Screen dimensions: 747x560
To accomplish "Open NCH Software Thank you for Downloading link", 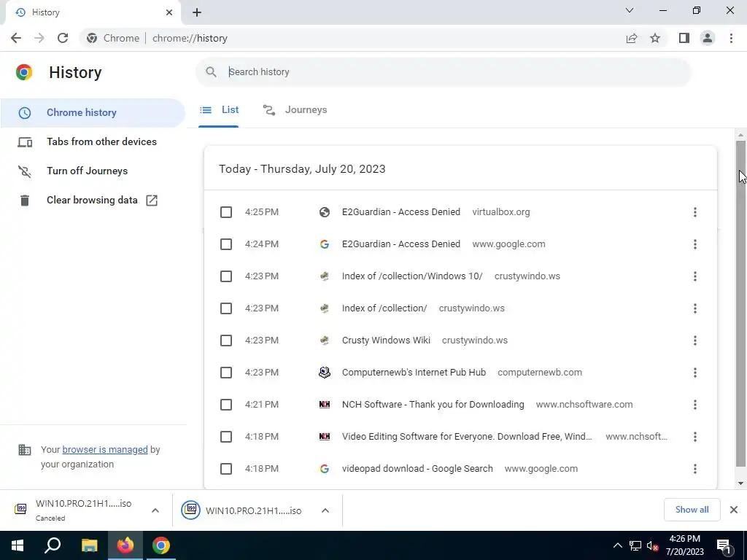I will pyautogui.click(x=433, y=405).
